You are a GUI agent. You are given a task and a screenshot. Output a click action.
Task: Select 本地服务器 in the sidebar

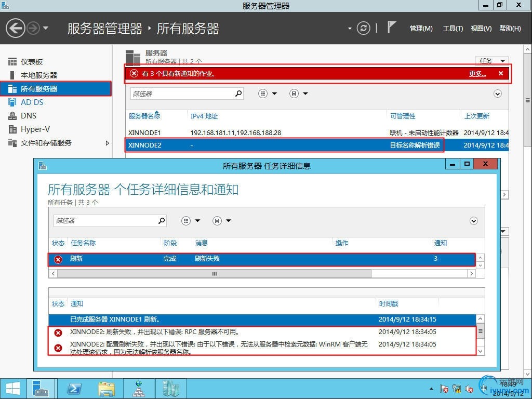(x=39, y=75)
